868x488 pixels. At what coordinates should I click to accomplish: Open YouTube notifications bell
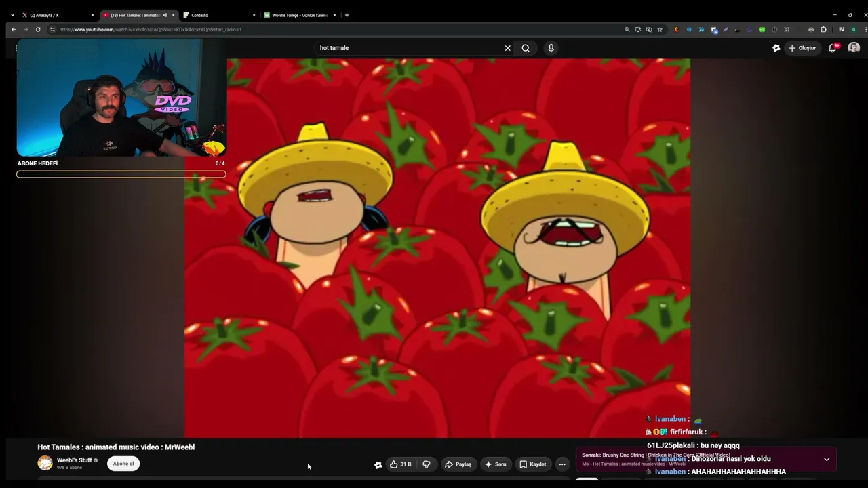coord(833,48)
